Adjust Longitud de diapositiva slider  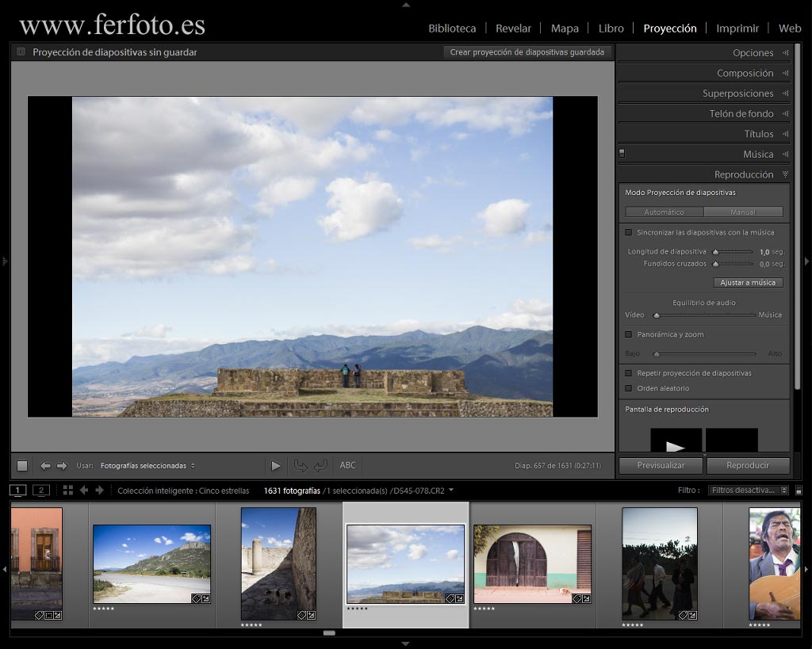pos(716,251)
